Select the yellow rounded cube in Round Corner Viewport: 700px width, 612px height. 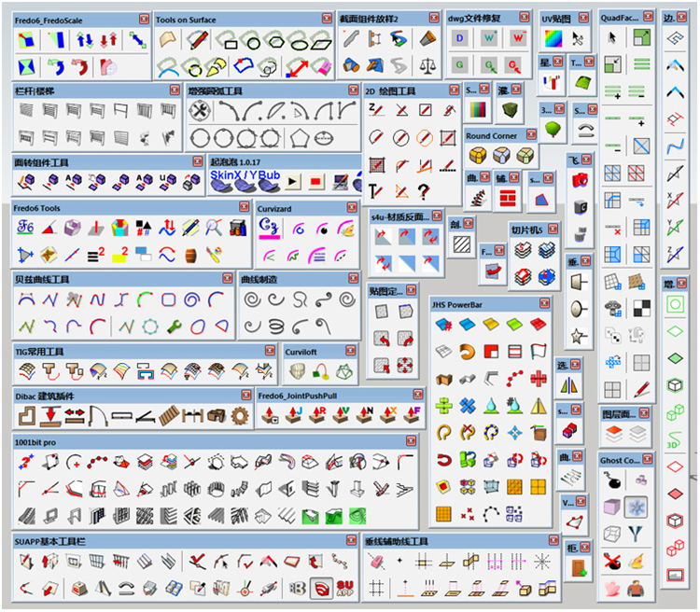pos(477,156)
